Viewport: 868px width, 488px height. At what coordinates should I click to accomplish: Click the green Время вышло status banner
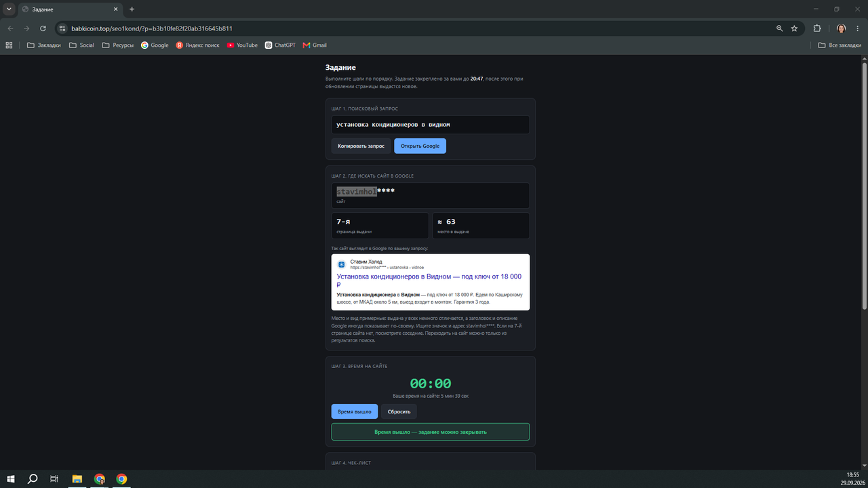[431, 432]
